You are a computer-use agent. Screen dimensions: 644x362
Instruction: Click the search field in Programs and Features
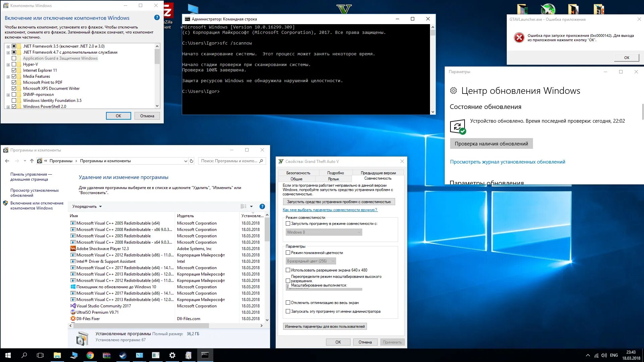coord(229,161)
